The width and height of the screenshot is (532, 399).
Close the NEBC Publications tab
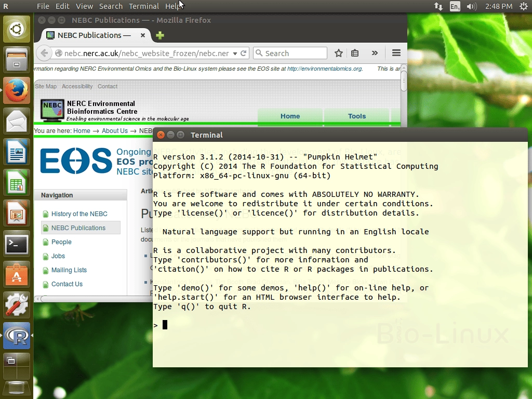coord(143,35)
